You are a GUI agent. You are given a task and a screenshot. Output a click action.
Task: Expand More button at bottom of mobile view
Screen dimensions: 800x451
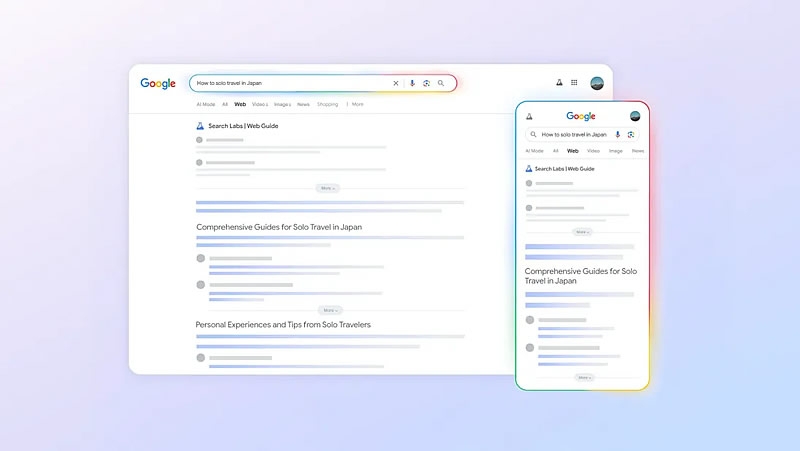[x=584, y=378]
